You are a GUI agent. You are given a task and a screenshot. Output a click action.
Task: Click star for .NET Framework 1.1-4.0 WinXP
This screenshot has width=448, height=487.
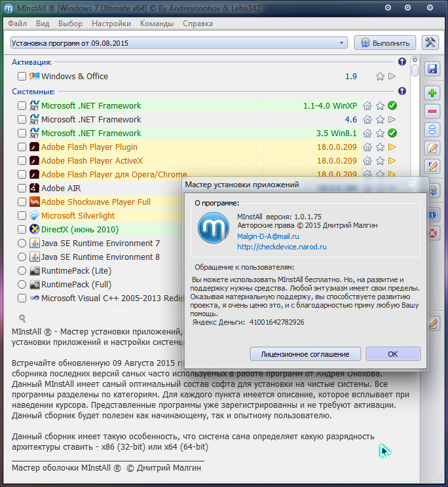(380, 106)
